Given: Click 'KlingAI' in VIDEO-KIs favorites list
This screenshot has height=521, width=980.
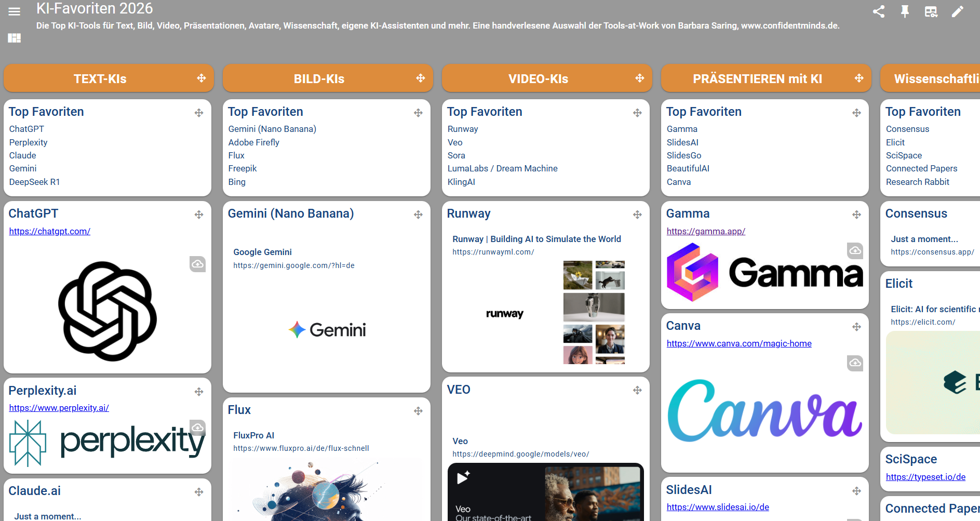Looking at the screenshot, I should [461, 182].
